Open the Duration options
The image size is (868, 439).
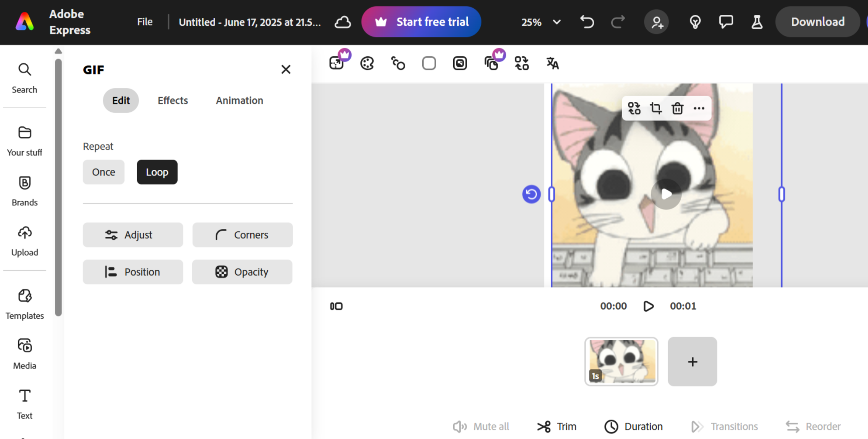tap(633, 426)
